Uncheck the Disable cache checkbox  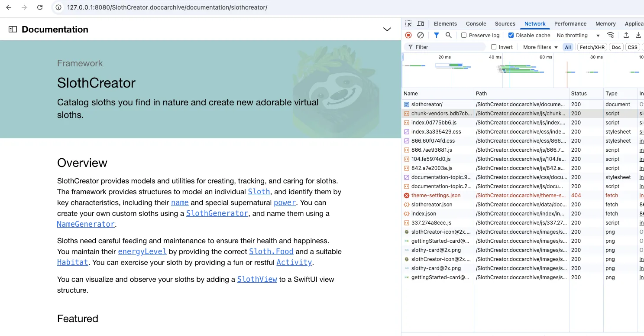click(x=511, y=35)
